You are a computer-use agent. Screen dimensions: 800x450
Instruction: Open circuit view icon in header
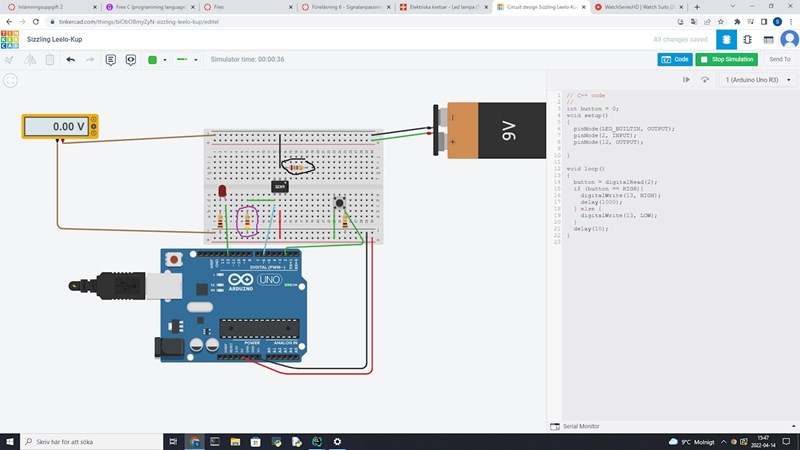click(727, 40)
